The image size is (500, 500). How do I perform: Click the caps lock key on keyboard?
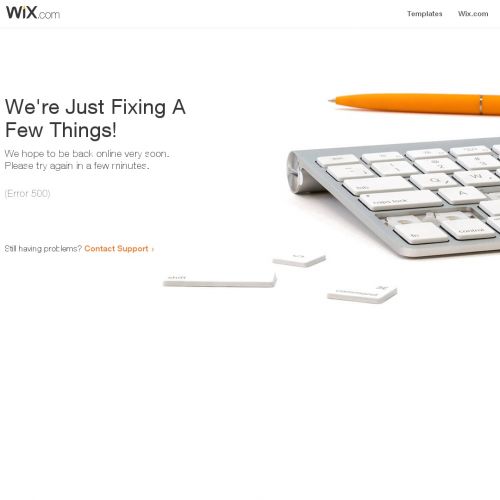[400, 200]
